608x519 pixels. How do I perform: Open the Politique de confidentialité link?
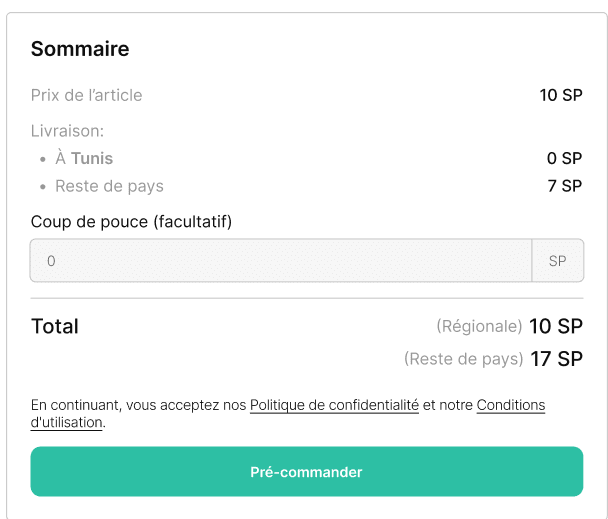point(334,405)
